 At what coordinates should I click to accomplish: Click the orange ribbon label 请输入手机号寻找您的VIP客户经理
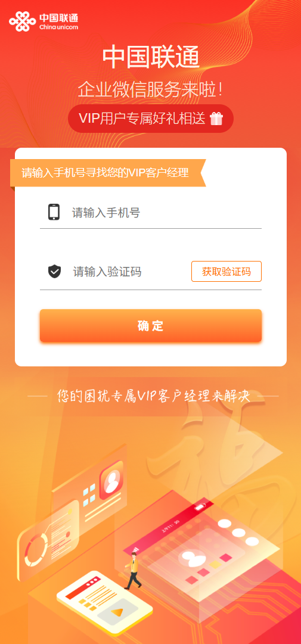pos(108,173)
